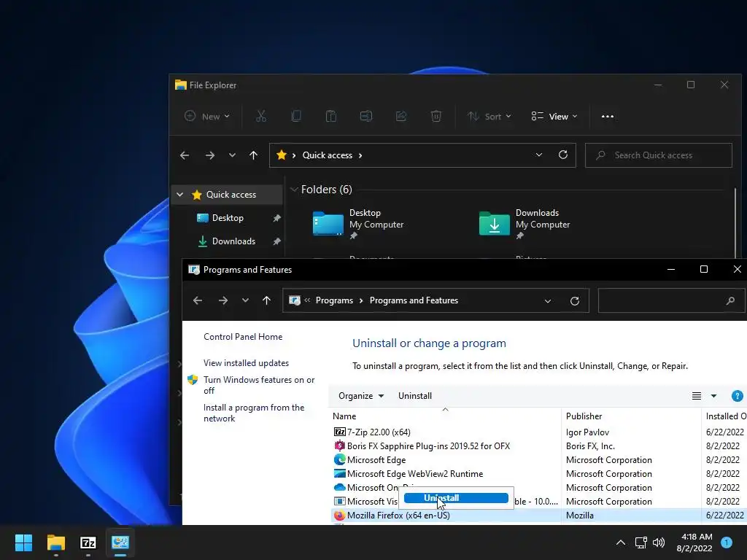Image resolution: width=747 pixels, height=560 pixels.
Task: Select Downloads in the File Explorer sidebar
Action: 233,241
